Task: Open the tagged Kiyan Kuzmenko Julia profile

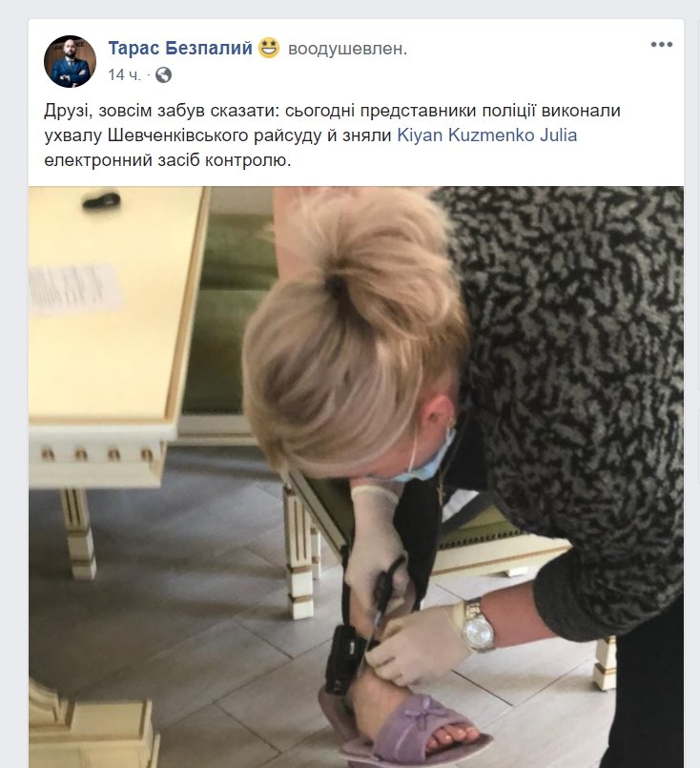Action: tap(486, 135)
